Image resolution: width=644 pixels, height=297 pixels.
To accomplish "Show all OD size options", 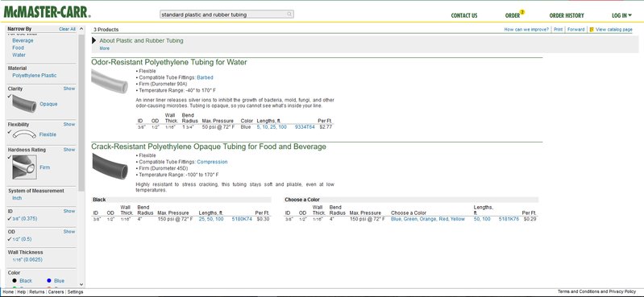I will point(69,232).
